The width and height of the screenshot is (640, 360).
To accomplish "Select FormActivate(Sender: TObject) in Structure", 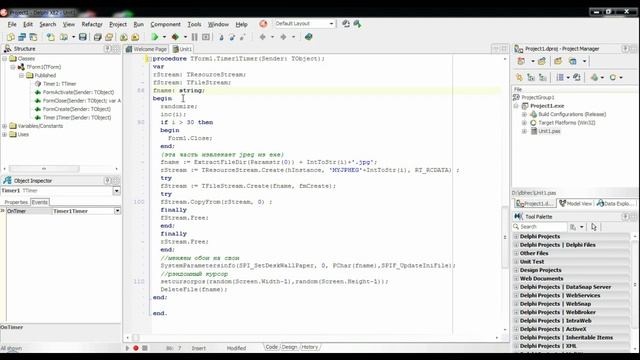I will (x=78, y=92).
